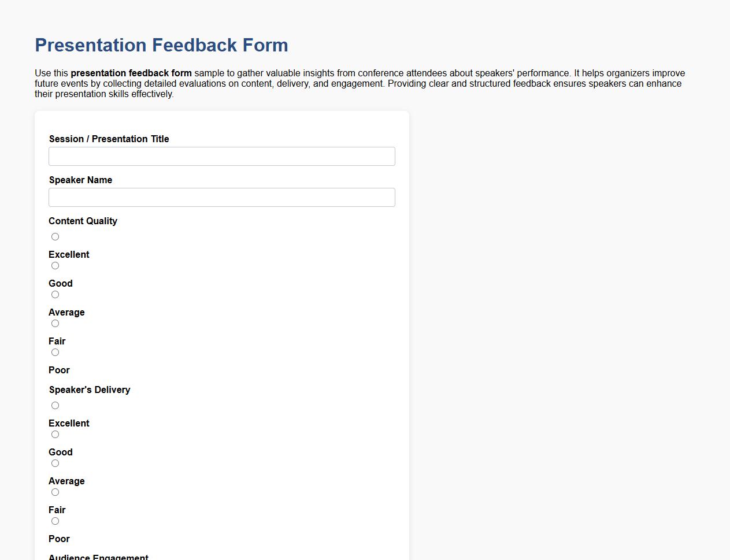The image size is (730, 560).
Task: Select Poor rating for Content Quality
Action: [55, 352]
